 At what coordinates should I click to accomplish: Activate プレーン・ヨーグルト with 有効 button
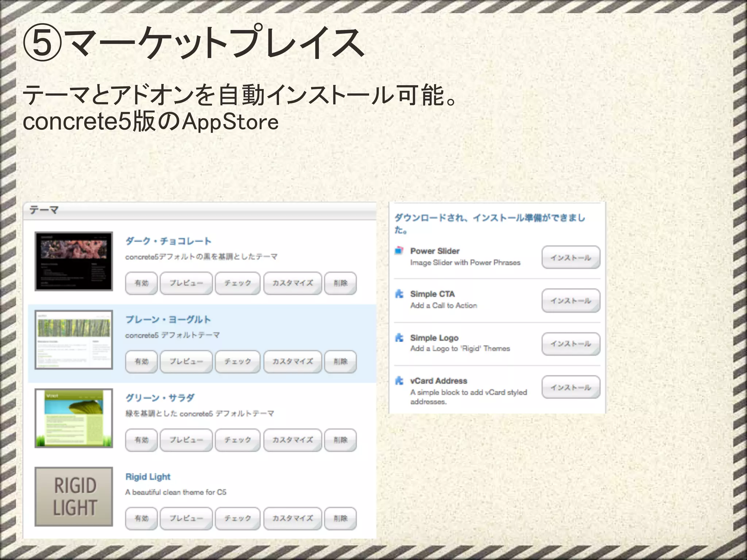(x=142, y=361)
